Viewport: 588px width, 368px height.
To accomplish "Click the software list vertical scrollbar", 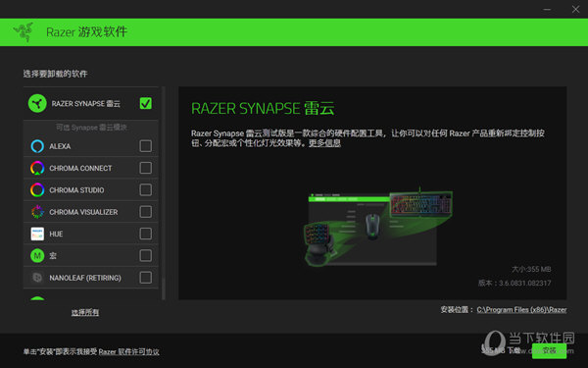I will [163, 193].
